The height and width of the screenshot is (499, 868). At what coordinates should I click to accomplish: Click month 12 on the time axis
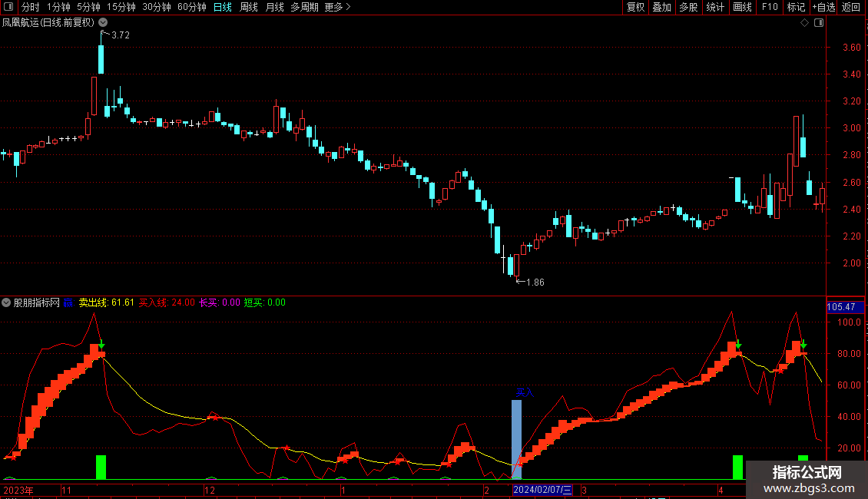tap(209, 490)
